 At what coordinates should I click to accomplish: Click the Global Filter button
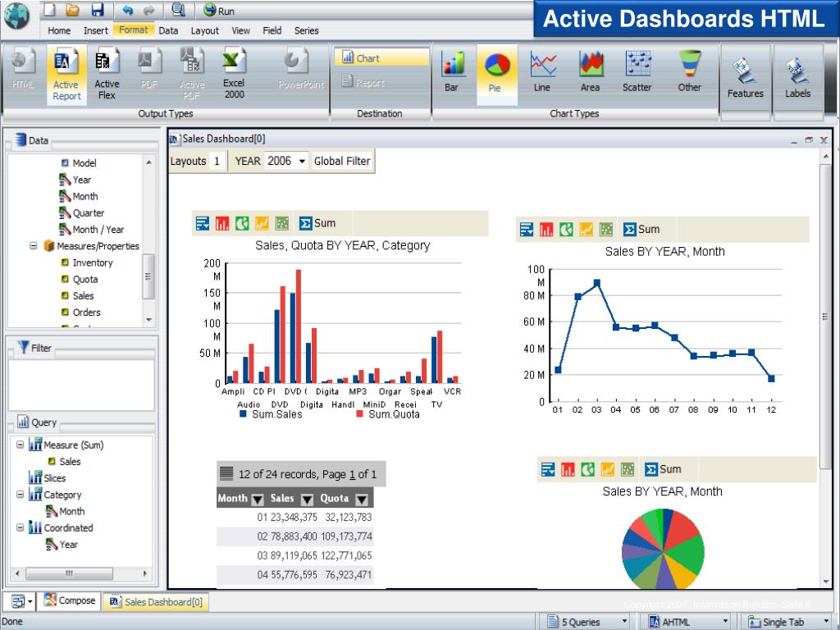click(x=342, y=162)
